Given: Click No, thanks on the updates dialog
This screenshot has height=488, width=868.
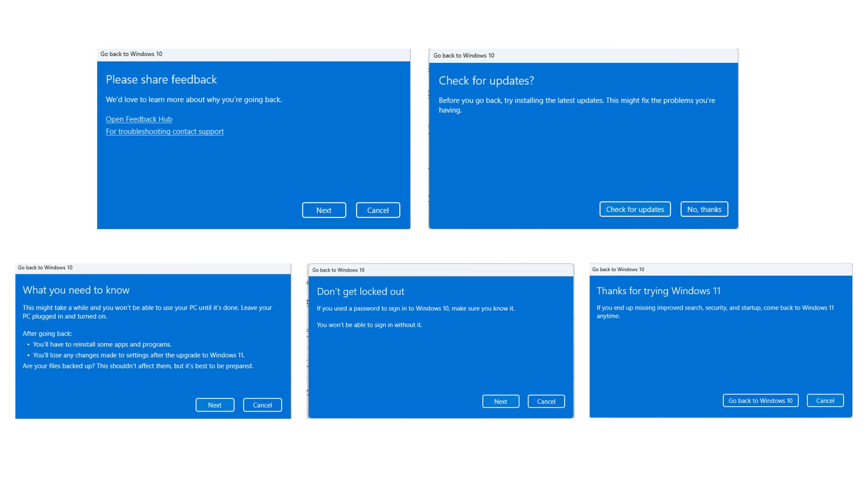Looking at the screenshot, I should tap(704, 209).
